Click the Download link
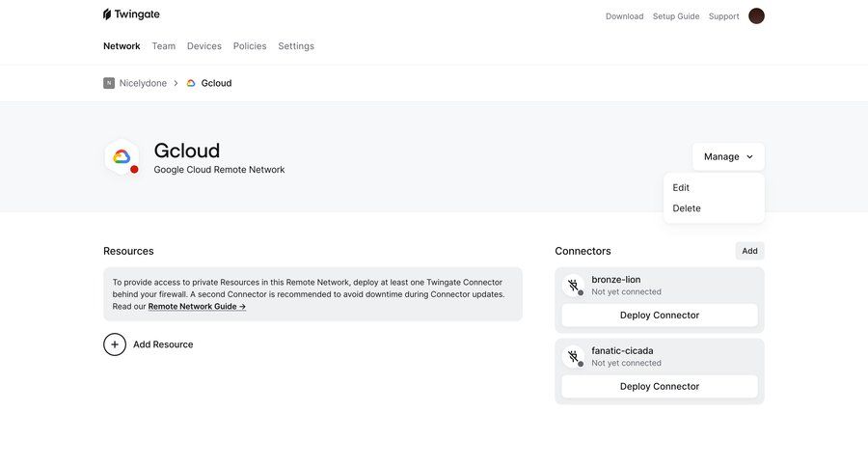 coord(624,16)
